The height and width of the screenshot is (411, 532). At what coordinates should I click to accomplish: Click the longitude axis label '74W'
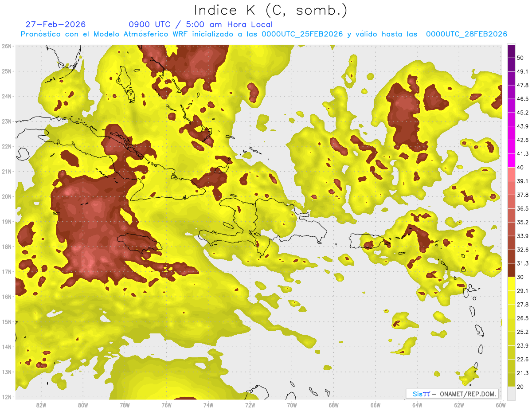tap(208, 405)
